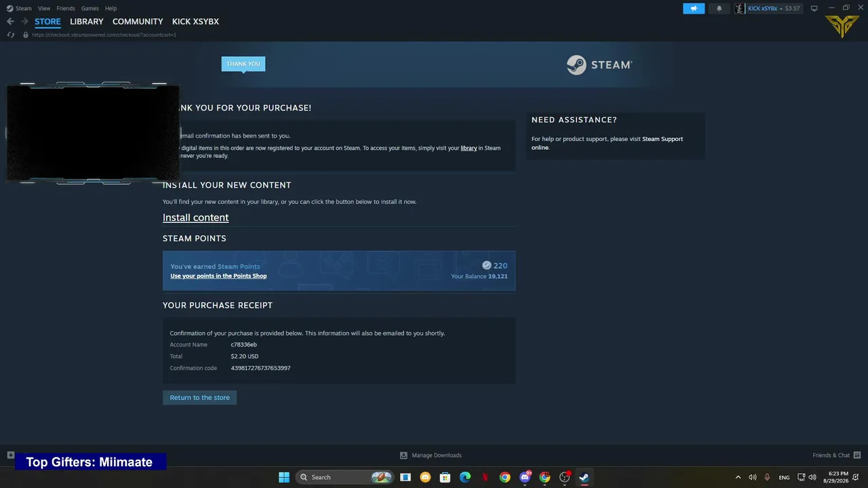Click the checkout URL address bar

click(x=104, y=35)
